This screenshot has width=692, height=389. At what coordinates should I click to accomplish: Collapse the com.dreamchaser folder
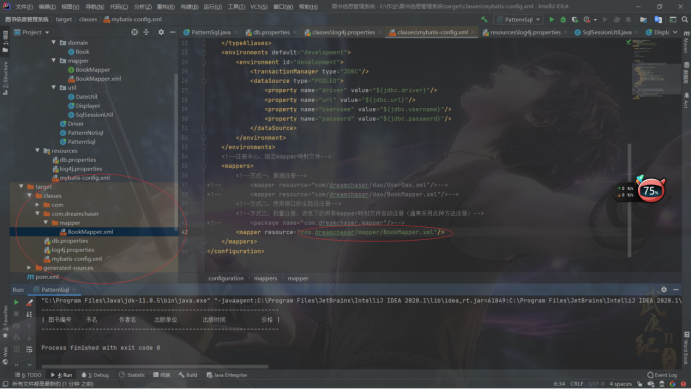[x=38, y=214]
